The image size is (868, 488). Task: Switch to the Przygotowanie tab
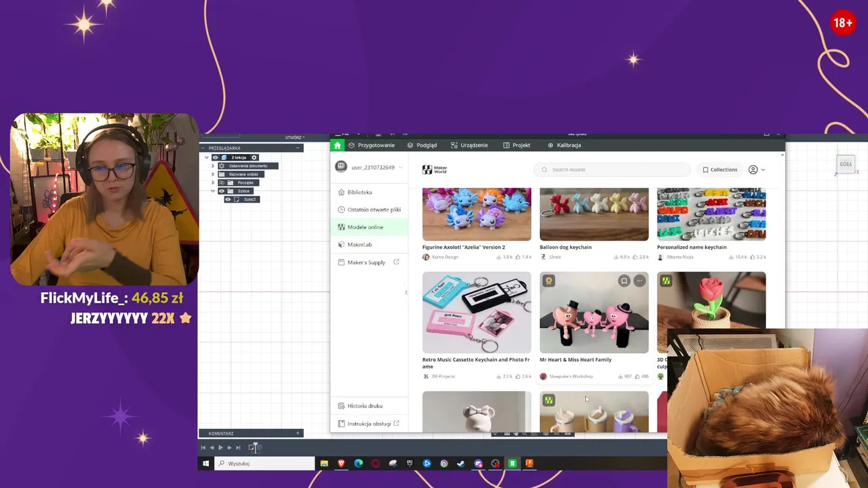pyautogui.click(x=372, y=145)
